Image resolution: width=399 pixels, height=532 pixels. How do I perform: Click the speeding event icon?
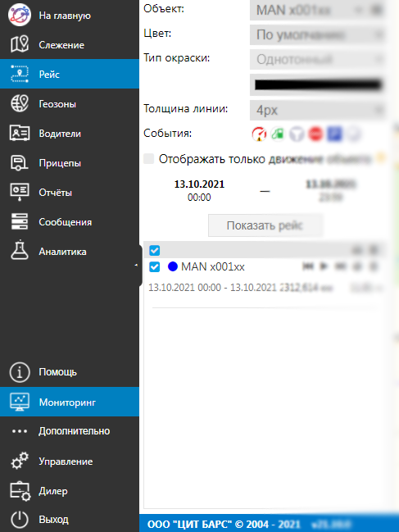[x=259, y=134]
